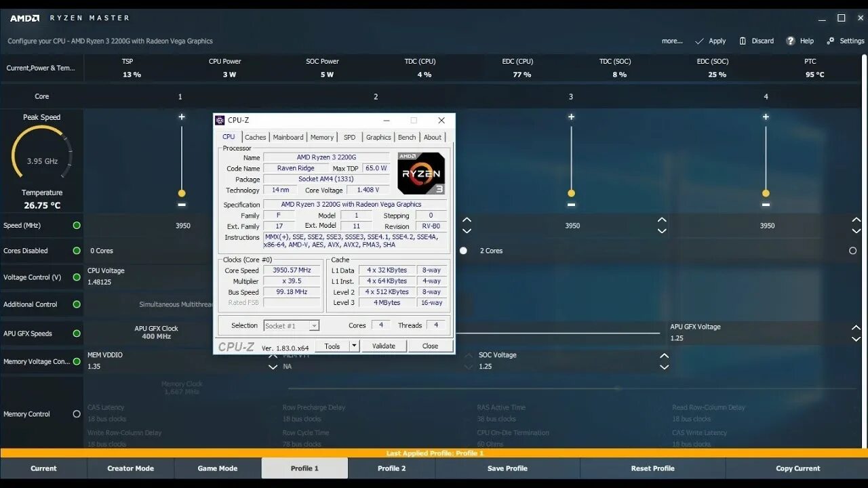Switch to the Mainboard tab in CPU-Z
868x488 pixels.
click(x=288, y=137)
